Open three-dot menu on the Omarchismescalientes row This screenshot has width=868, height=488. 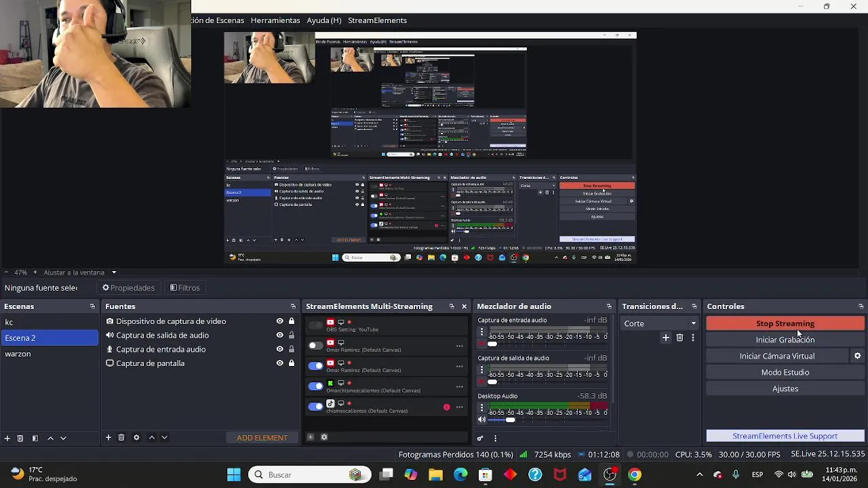click(459, 386)
